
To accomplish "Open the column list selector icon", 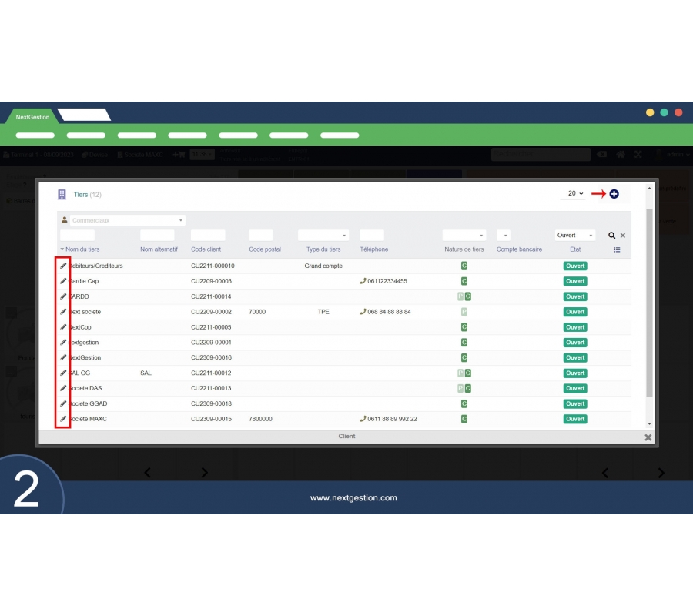I will coord(617,249).
